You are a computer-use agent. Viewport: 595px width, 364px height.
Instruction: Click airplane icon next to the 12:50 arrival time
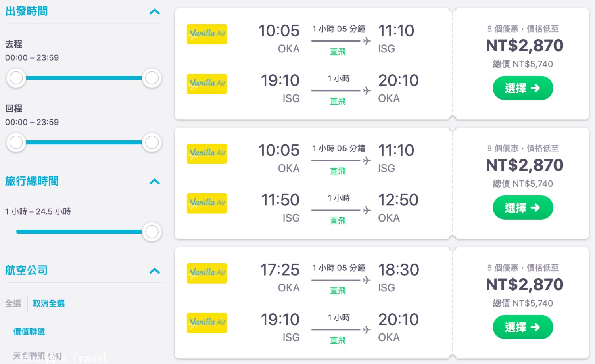click(367, 210)
